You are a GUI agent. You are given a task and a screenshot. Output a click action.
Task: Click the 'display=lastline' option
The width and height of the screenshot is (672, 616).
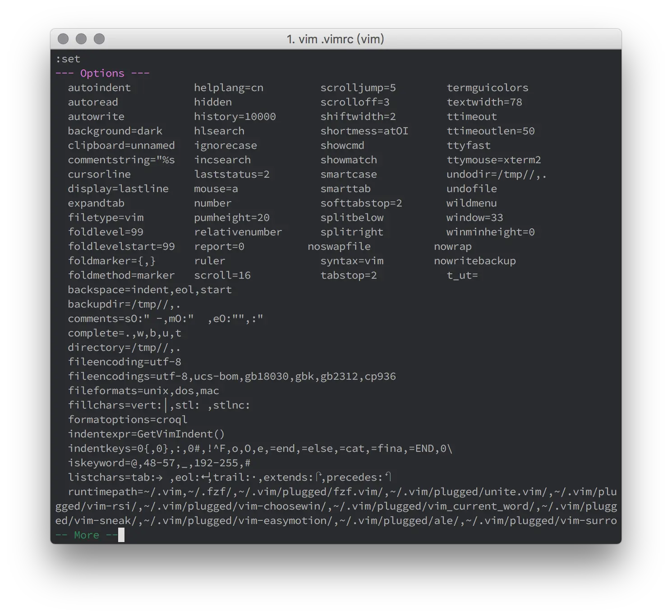(x=118, y=189)
